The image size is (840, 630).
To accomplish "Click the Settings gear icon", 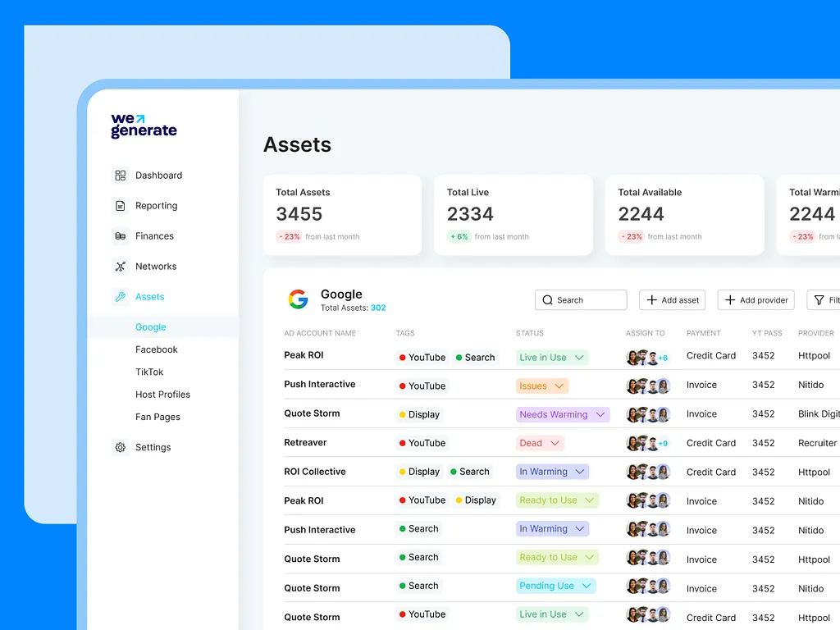I will (121, 447).
